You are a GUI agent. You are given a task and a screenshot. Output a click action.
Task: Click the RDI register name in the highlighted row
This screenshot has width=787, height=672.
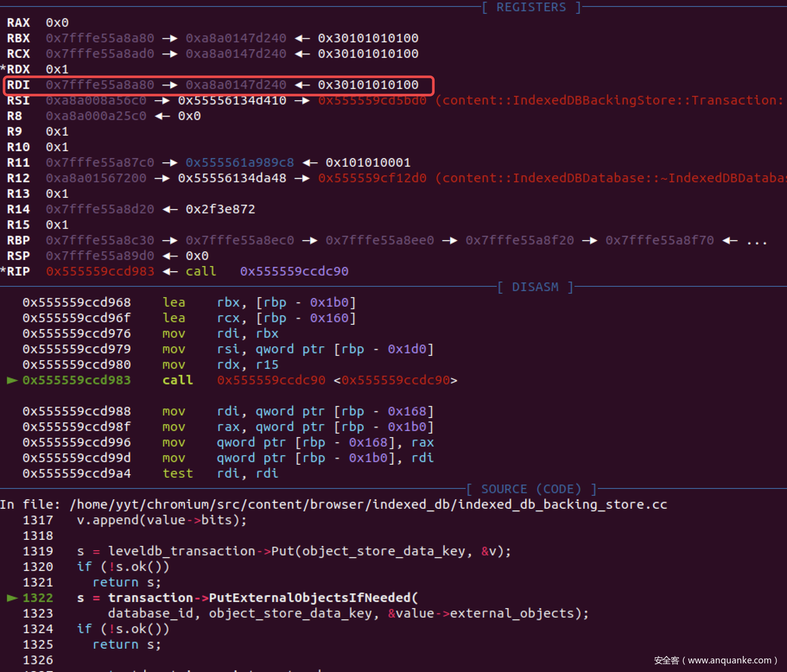pyautogui.click(x=18, y=85)
